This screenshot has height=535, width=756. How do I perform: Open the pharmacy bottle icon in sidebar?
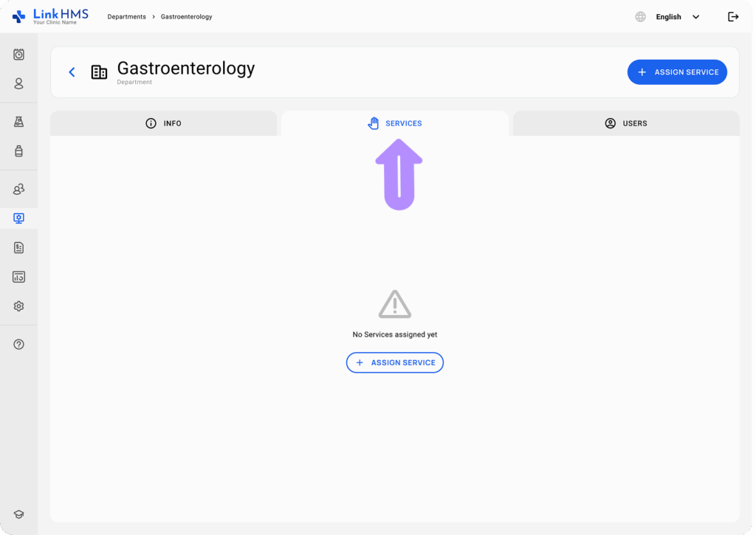tap(19, 151)
